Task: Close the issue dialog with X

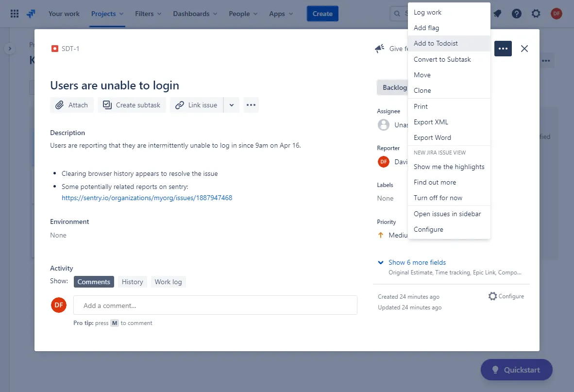Action: click(524, 48)
